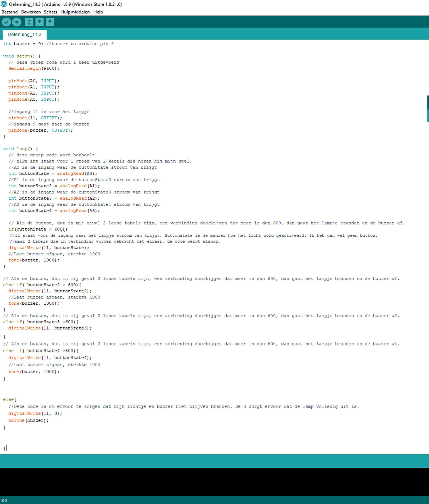429x504 pixels.
Task: Click 'int buttonState2 = analogRead(A1);' line
Action: click(54, 186)
